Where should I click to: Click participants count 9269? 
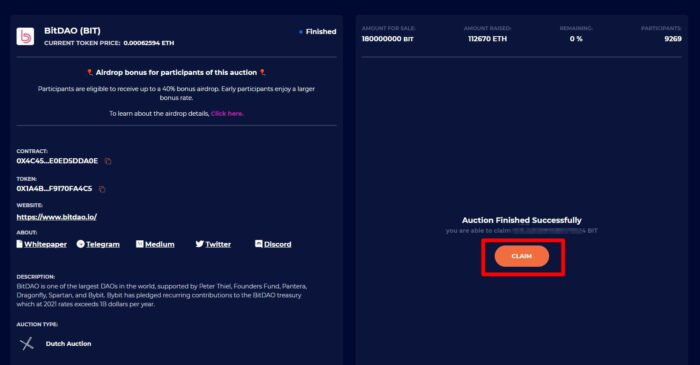[673, 39]
